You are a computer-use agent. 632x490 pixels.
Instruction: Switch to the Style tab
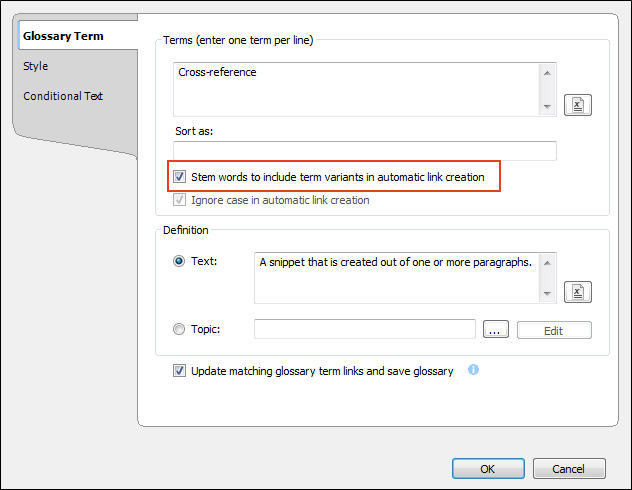click(35, 66)
